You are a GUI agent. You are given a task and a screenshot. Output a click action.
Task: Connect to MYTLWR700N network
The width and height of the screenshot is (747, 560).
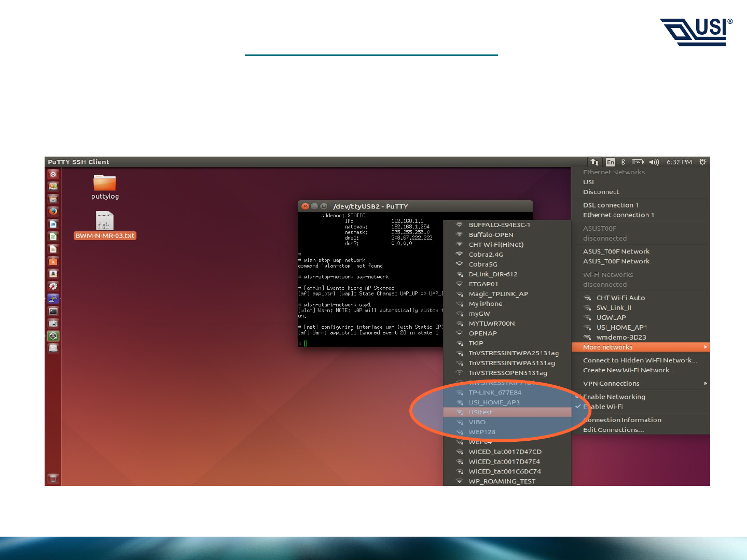(x=507, y=324)
